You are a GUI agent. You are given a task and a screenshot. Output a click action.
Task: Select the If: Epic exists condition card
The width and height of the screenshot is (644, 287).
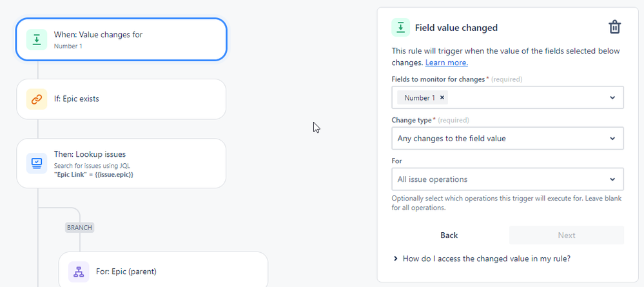click(121, 99)
